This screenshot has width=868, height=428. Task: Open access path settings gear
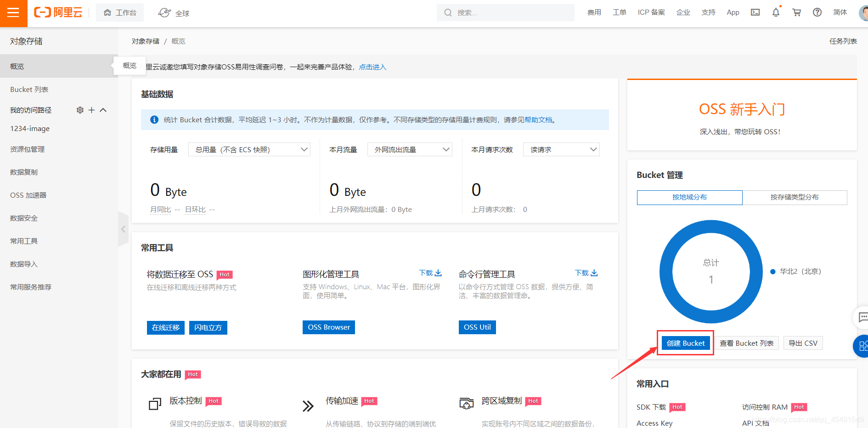80,110
